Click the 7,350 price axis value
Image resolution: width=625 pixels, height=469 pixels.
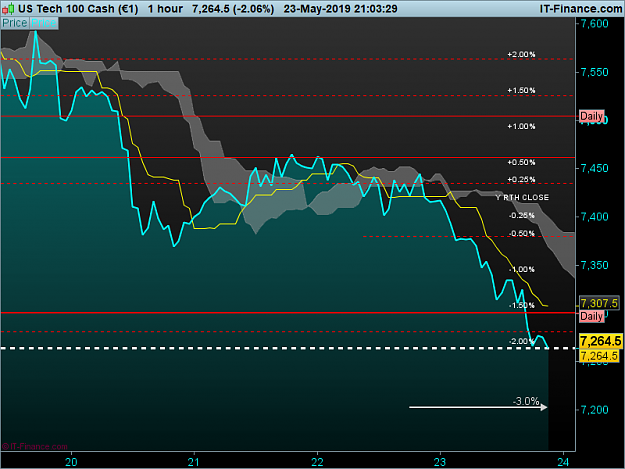pyautogui.click(x=595, y=265)
